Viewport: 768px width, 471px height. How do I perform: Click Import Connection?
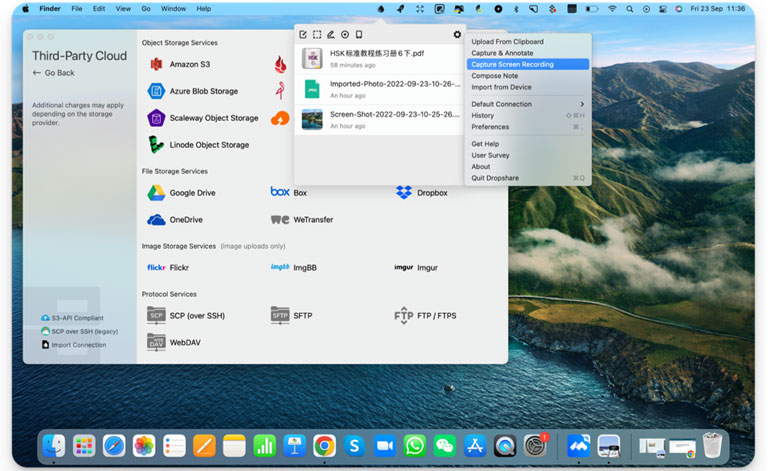point(74,345)
